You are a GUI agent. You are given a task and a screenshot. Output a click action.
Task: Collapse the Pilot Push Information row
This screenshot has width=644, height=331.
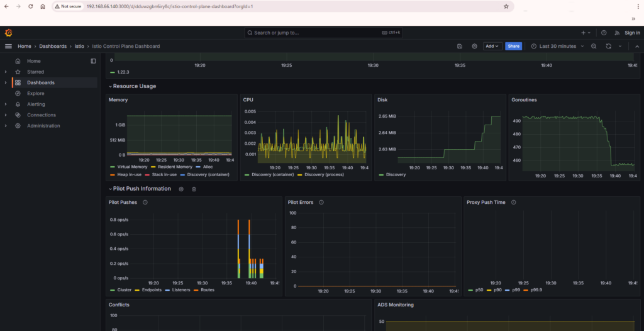(110, 189)
